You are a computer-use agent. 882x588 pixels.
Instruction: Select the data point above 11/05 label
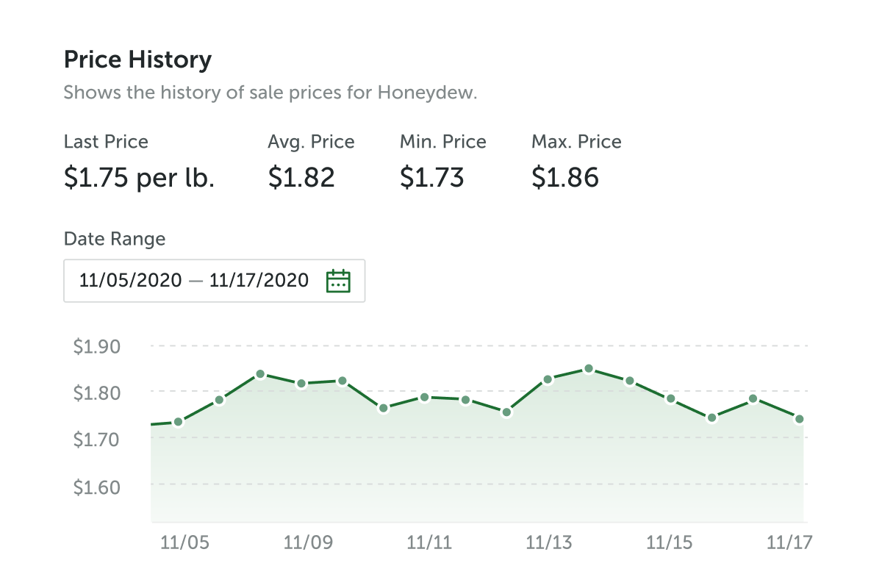(x=178, y=422)
